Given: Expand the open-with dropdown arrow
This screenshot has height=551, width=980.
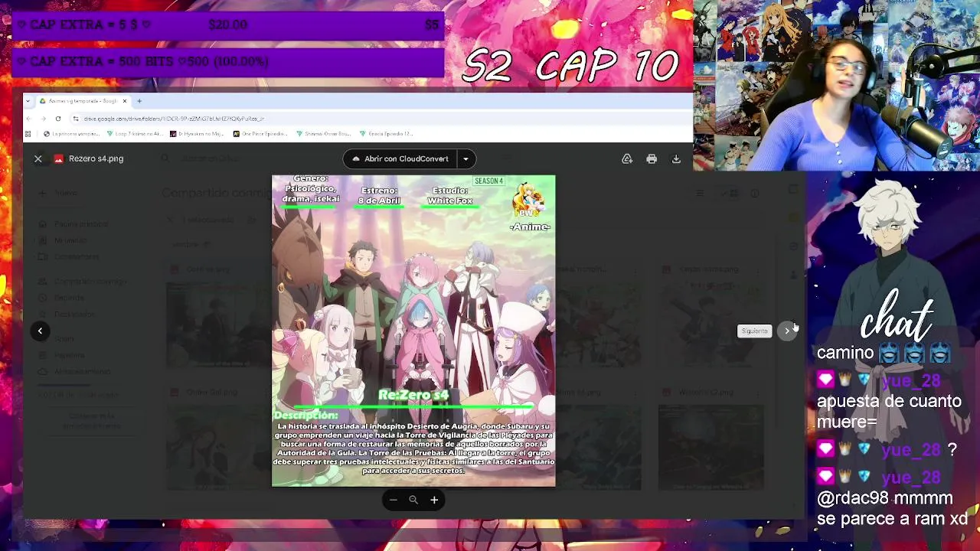Looking at the screenshot, I should 465,158.
